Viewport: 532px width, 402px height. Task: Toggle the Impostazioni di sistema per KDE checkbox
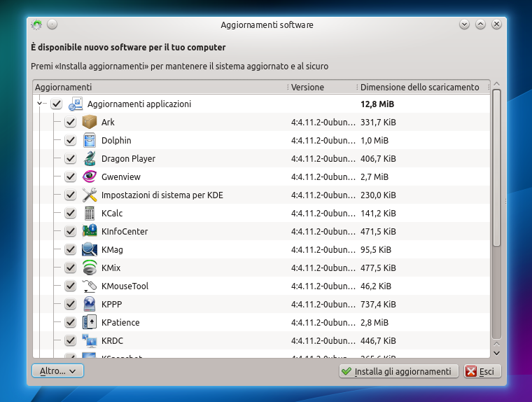[x=70, y=195]
